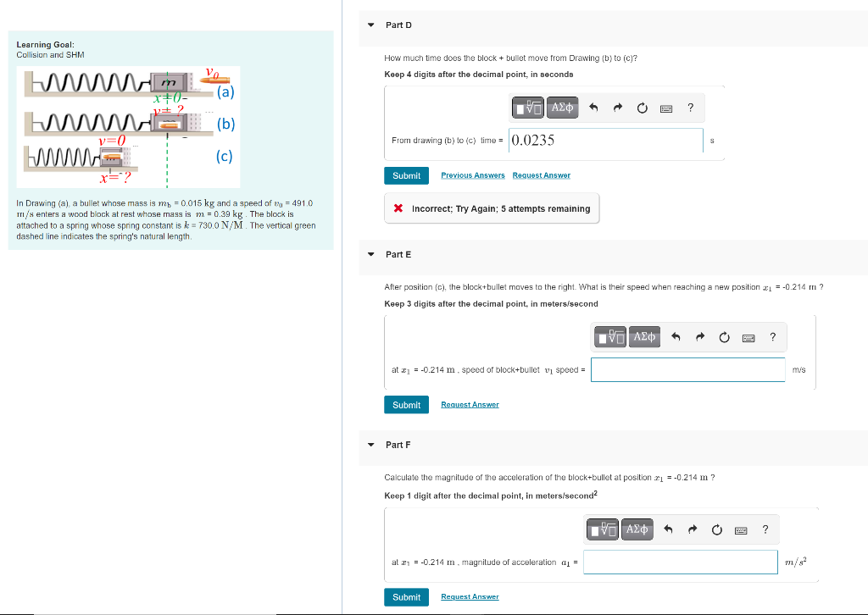Submit the Part F answer

[406, 597]
